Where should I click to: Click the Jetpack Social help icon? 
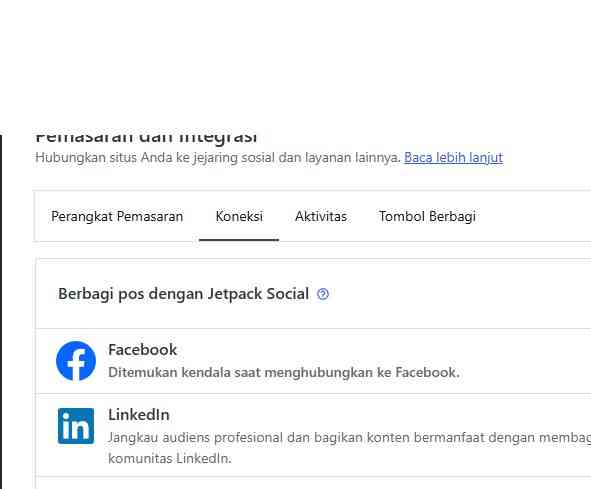click(323, 294)
